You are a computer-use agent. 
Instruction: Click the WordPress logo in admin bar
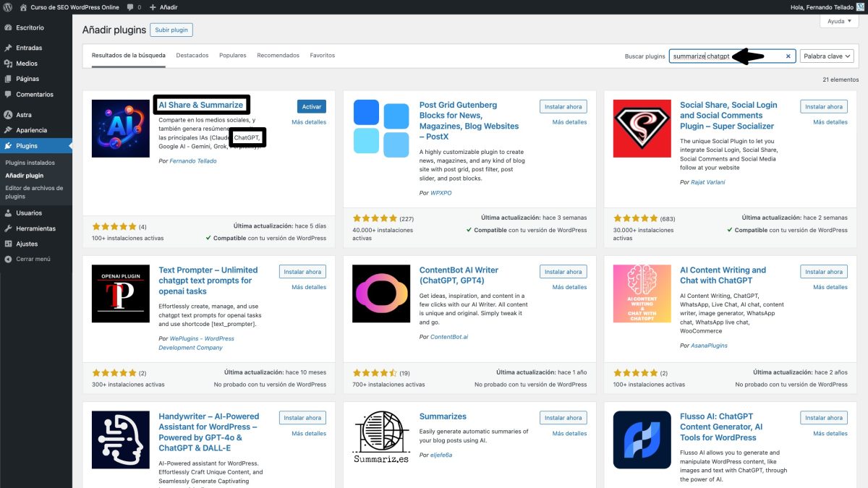click(x=7, y=7)
